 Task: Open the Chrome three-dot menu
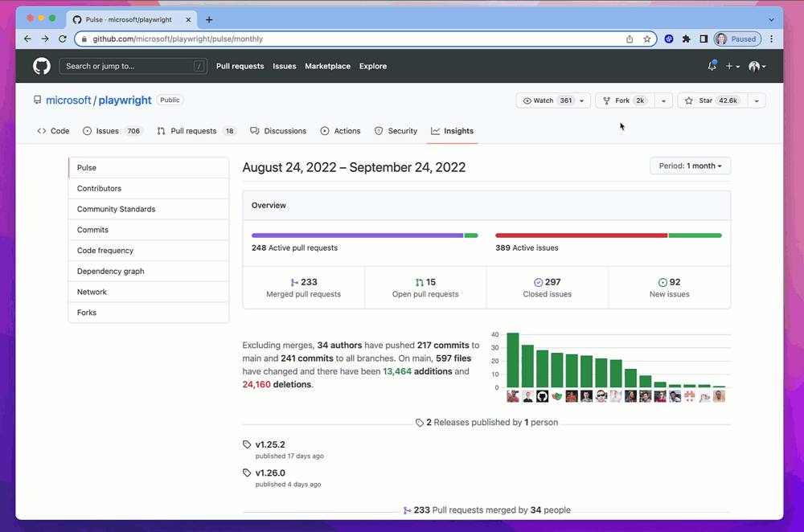pos(771,39)
